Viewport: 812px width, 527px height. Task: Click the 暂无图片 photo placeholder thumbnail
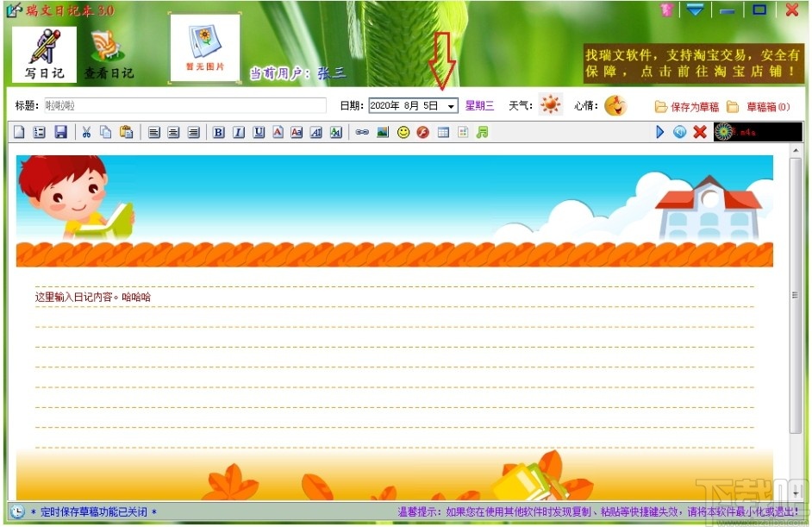[205, 47]
